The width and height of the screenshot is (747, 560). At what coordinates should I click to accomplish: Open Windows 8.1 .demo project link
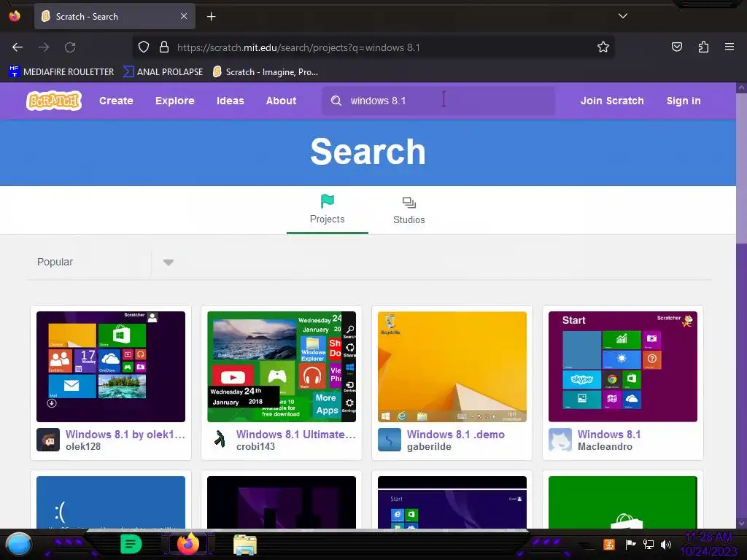[x=456, y=435]
